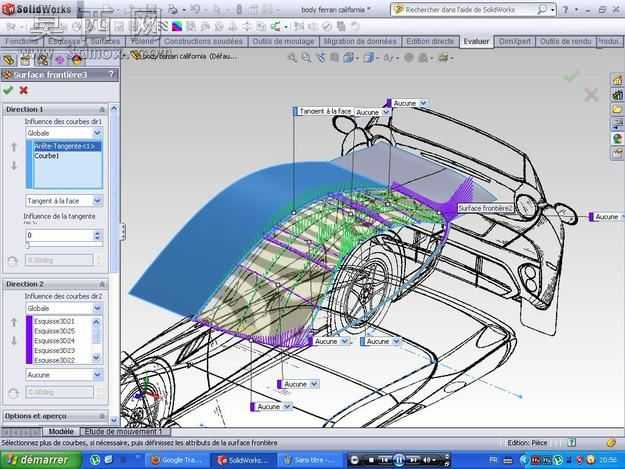Viewport: 625px width, 469px height.
Task: Stop playback on taskbar media player
Action: tap(371, 460)
